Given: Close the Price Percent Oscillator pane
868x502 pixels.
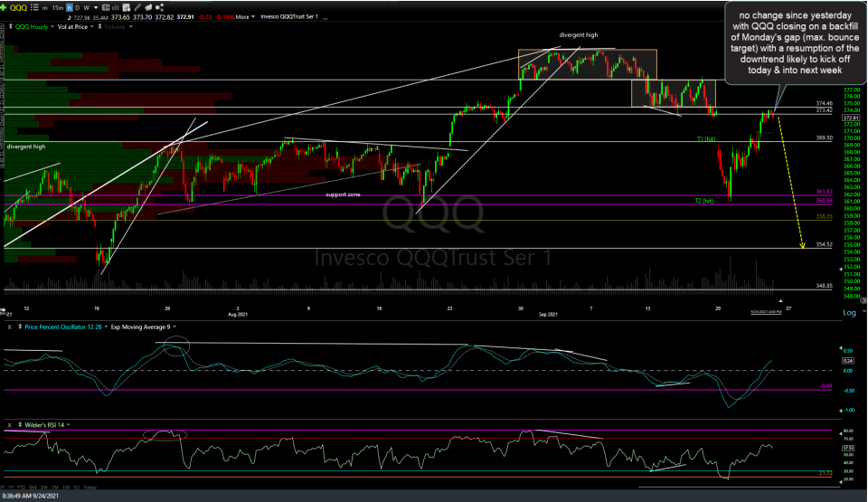Looking at the screenshot, I should click(9, 327).
